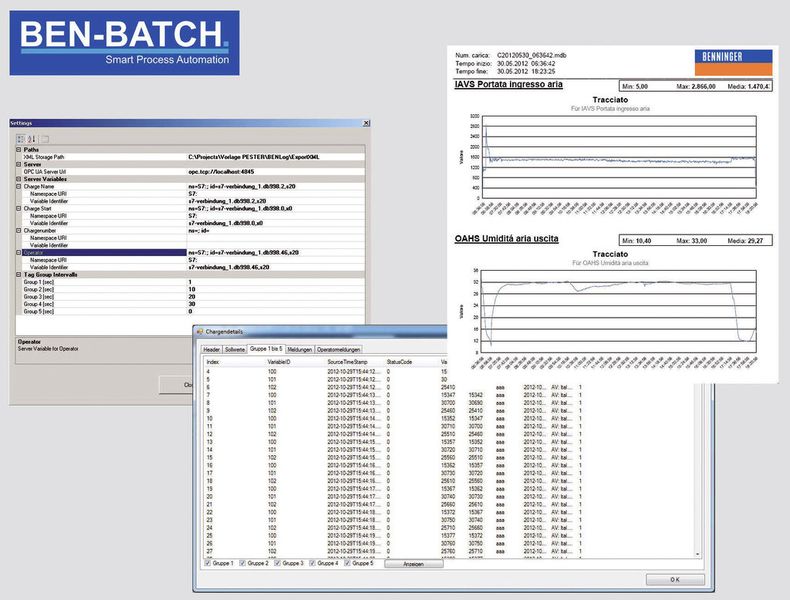Open the Meldungen tab
790x600 pixels.
(300, 349)
